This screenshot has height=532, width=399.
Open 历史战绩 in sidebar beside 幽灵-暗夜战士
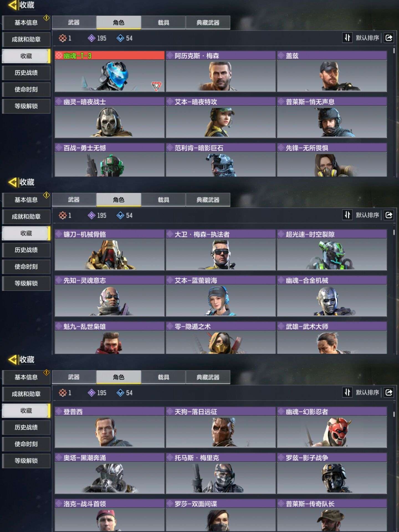(x=26, y=73)
